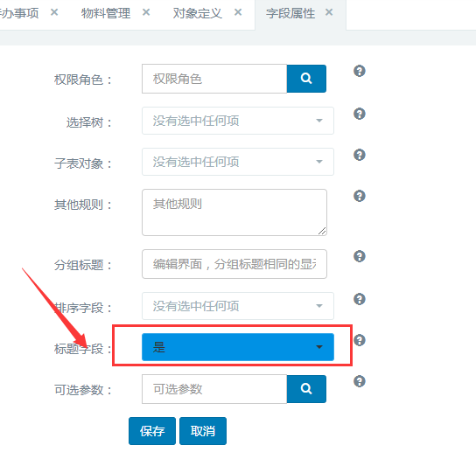Viewport: 476px width, 466px height.
Task: Switch to the 对象定义 tab
Action: click(198, 13)
